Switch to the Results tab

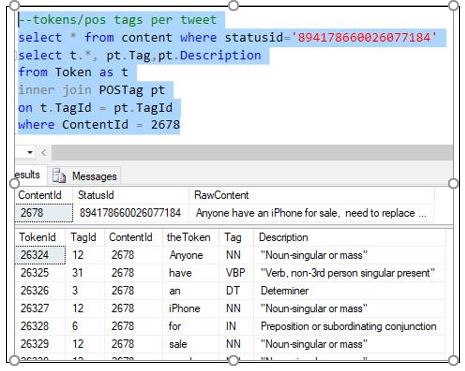coord(27,175)
